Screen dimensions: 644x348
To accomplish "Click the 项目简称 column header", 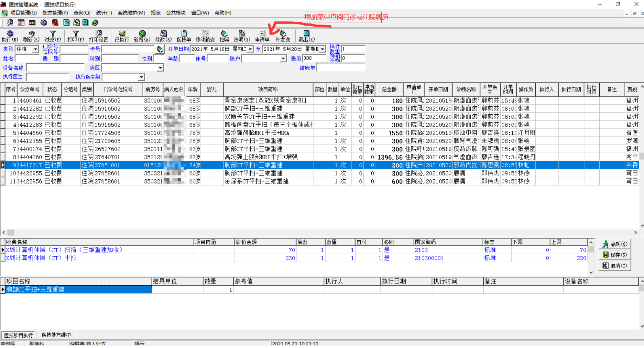I will coord(268,90).
